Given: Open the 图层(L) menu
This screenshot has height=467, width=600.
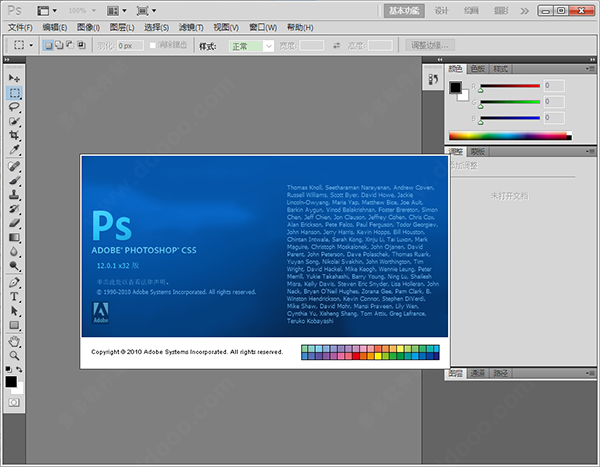Looking at the screenshot, I should click(x=122, y=28).
